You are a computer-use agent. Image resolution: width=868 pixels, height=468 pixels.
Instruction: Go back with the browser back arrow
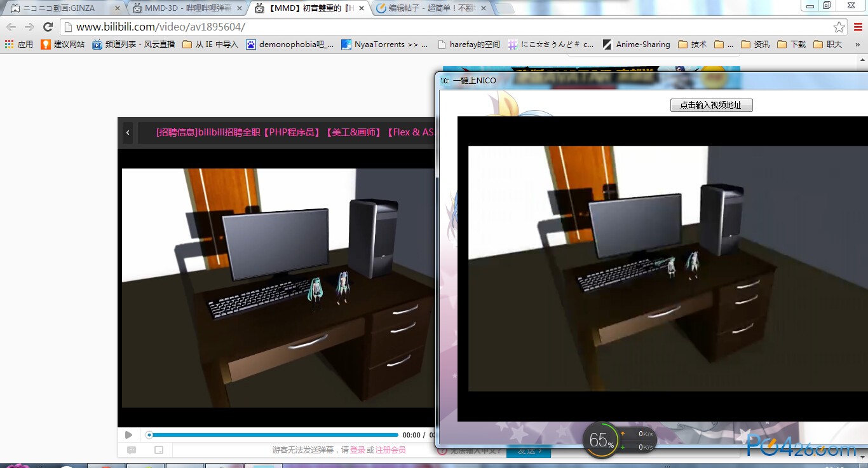point(11,27)
